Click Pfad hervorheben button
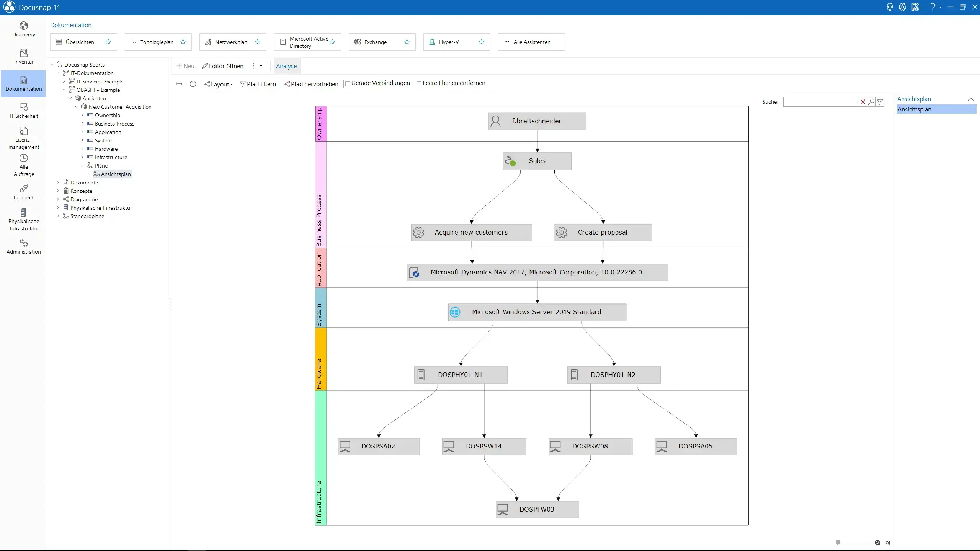980x551 pixels. [311, 84]
